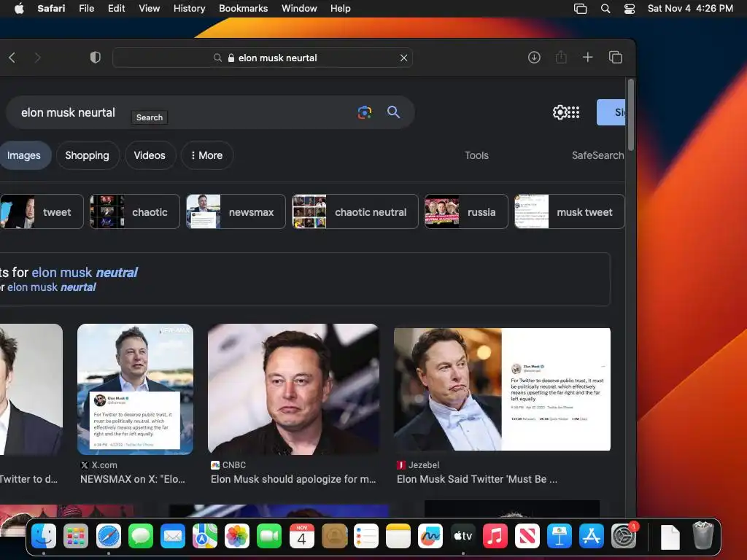The width and height of the screenshot is (747, 560).
Task: Filter results by the chaotic chip
Action: click(135, 212)
